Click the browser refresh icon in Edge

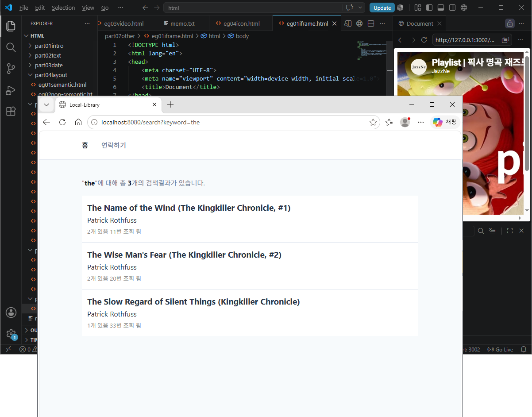[x=62, y=122]
